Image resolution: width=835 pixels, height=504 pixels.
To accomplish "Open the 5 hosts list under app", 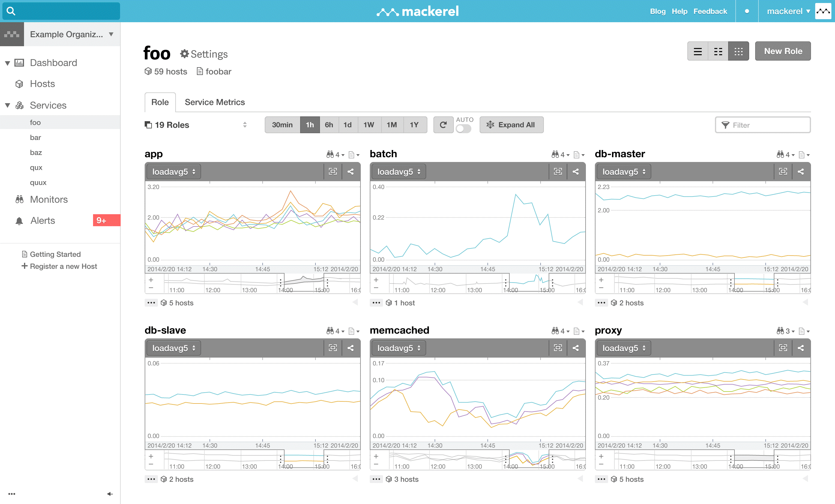I will tap(177, 303).
